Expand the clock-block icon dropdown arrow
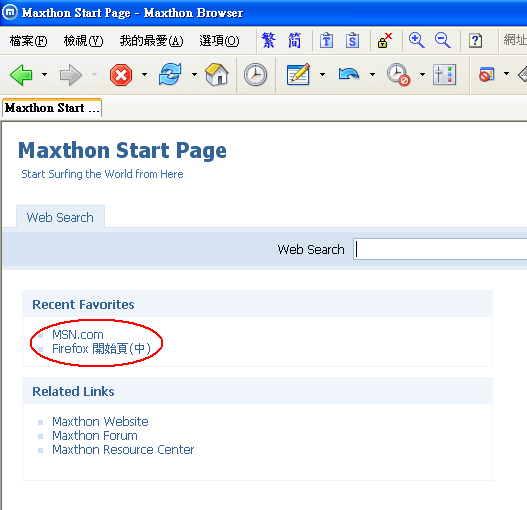 pos(422,74)
